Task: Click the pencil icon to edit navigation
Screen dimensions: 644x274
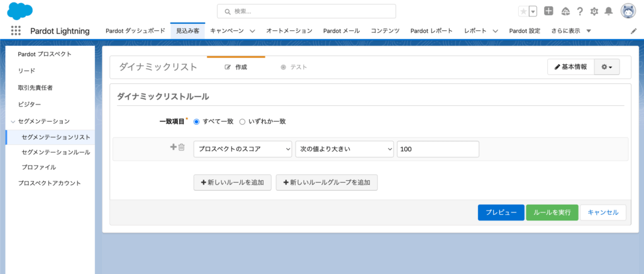Action: click(x=633, y=31)
